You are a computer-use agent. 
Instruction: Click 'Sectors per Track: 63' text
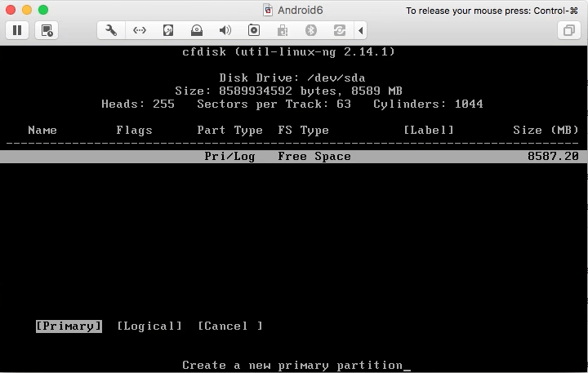[274, 104]
